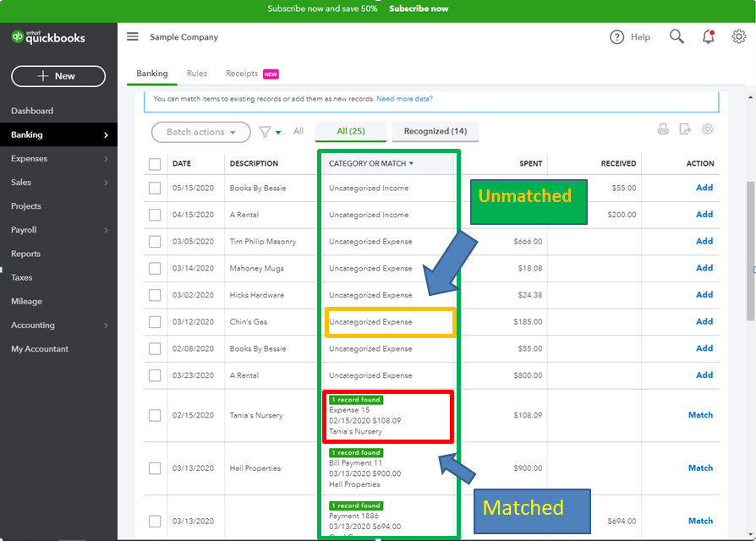Click the Help question mark icon
This screenshot has height=541, width=756.
click(x=616, y=37)
